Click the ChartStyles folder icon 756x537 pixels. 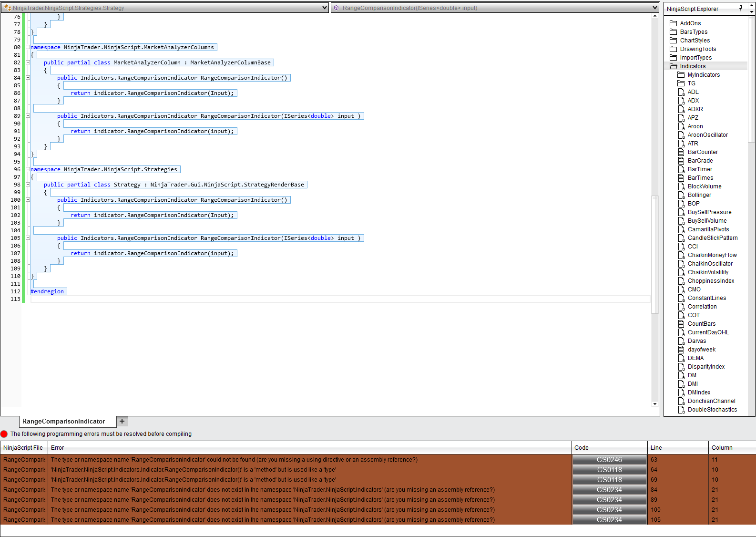coord(673,41)
